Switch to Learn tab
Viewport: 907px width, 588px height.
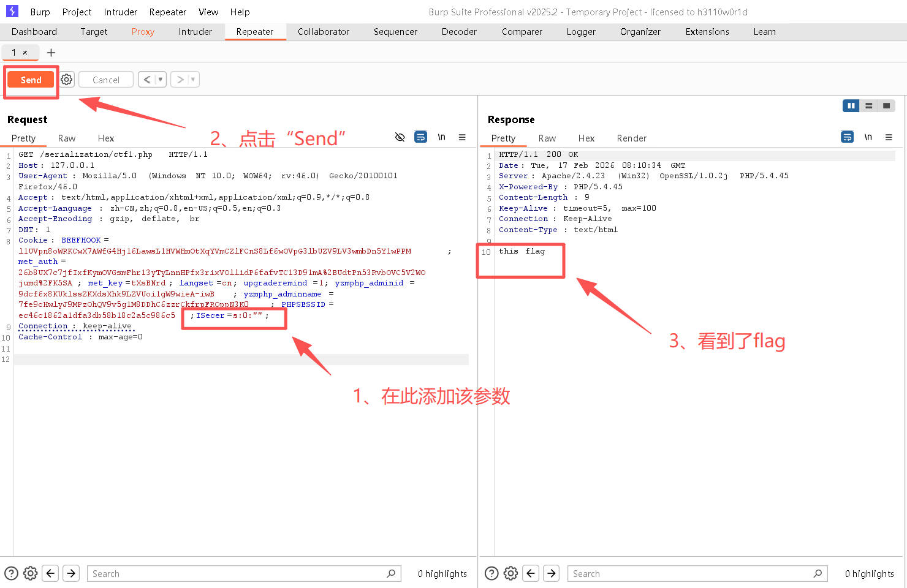point(765,32)
